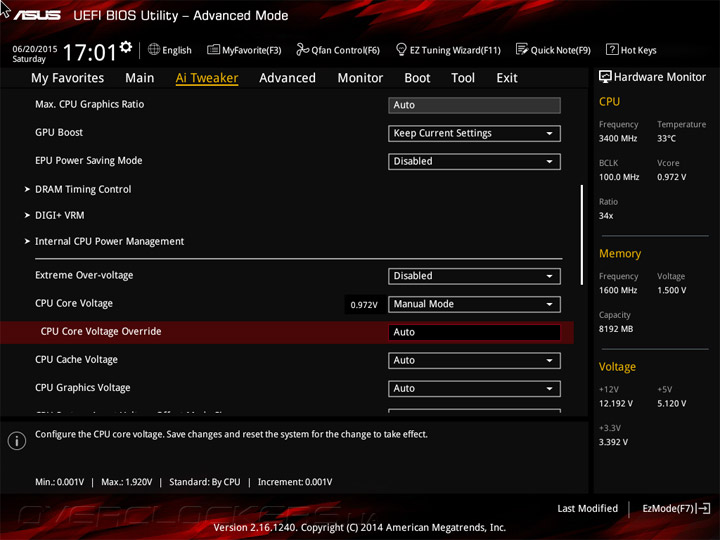Open the Monitor tab
The width and height of the screenshot is (720, 540).
(360, 78)
